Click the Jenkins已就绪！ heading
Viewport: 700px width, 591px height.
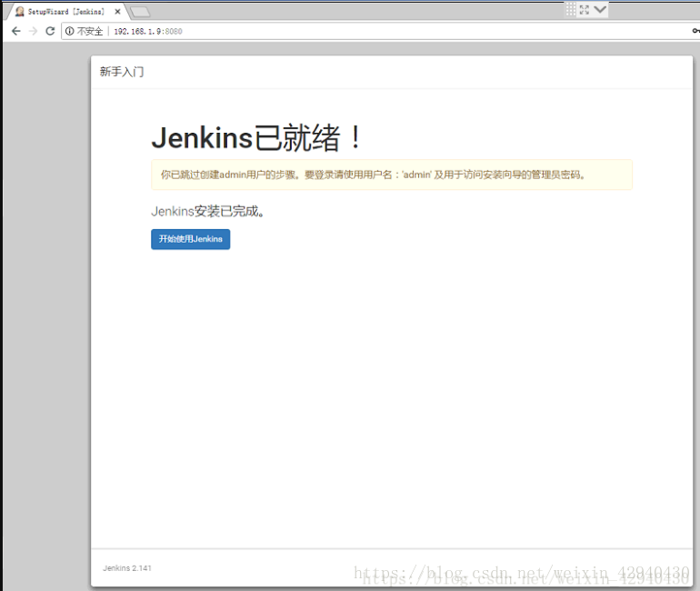[256, 137]
